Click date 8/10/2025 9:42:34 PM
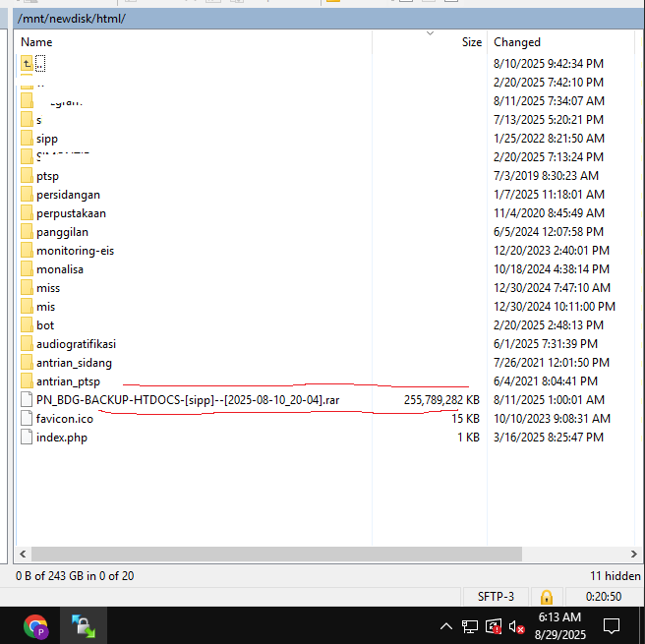The height and width of the screenshot is (644, 645). coord(549,64)
